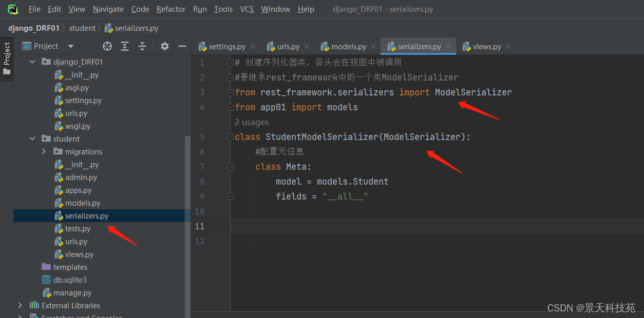Collapse the StudentModelSerializer fold at line 5
644x318 pixels.
[230, 137]
